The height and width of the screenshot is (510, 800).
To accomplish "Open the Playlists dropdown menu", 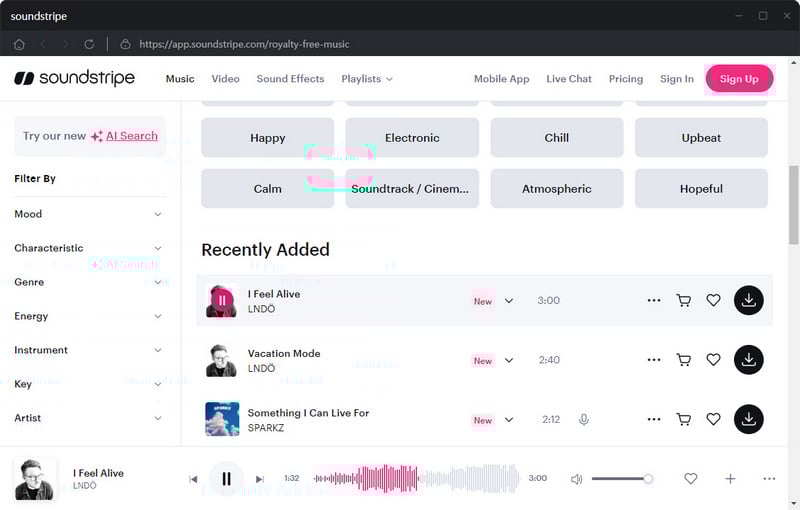I will pos(367,79).
